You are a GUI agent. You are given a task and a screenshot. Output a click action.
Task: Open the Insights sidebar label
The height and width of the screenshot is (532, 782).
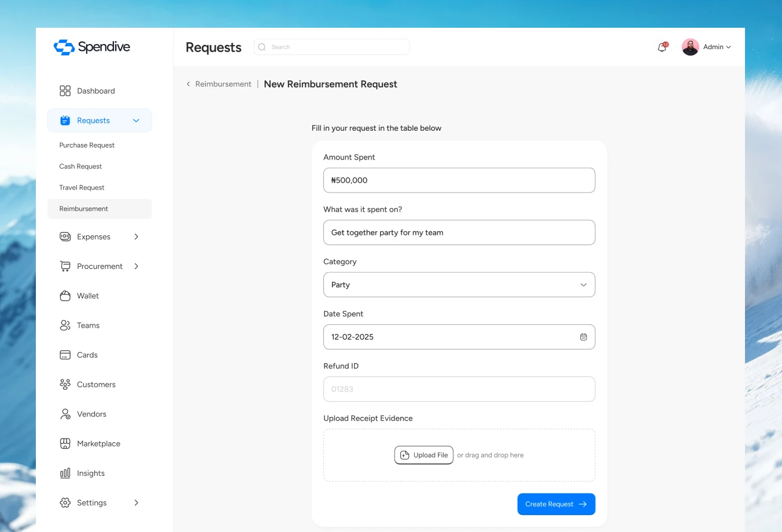(91, 473)
